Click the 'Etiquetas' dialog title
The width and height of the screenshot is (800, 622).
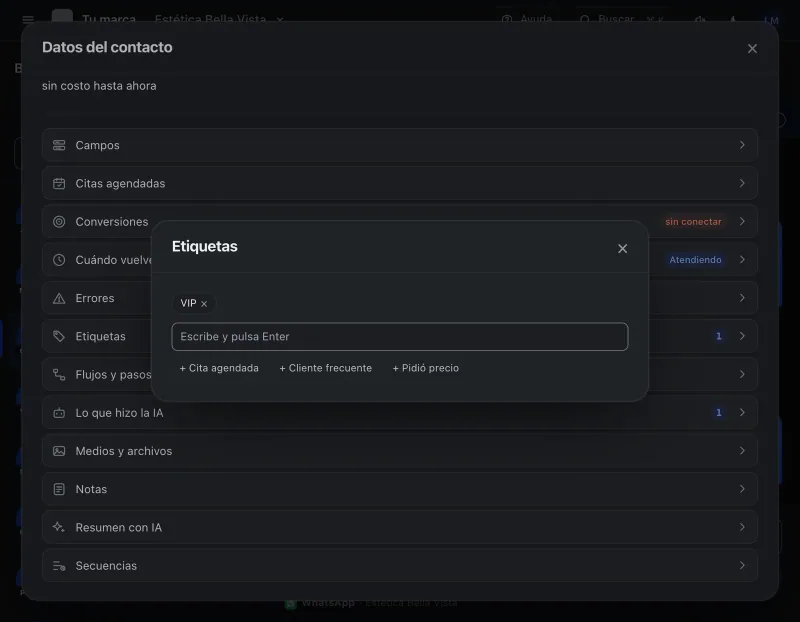point(205,246)
